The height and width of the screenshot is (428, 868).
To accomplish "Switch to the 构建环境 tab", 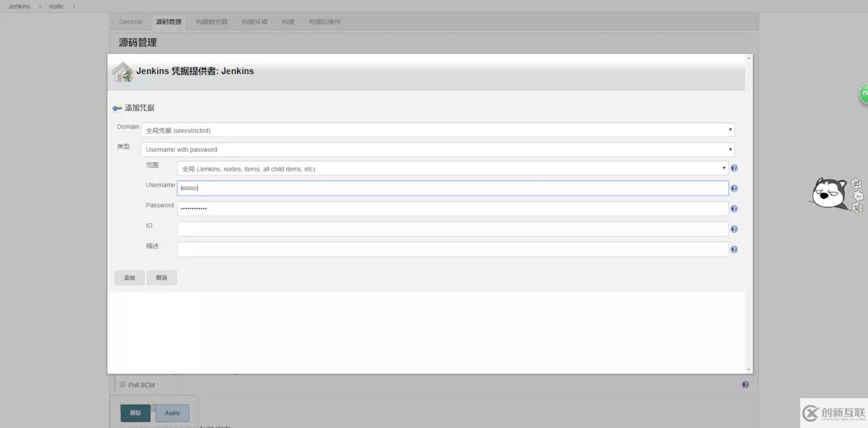I will tap(255, 22).
